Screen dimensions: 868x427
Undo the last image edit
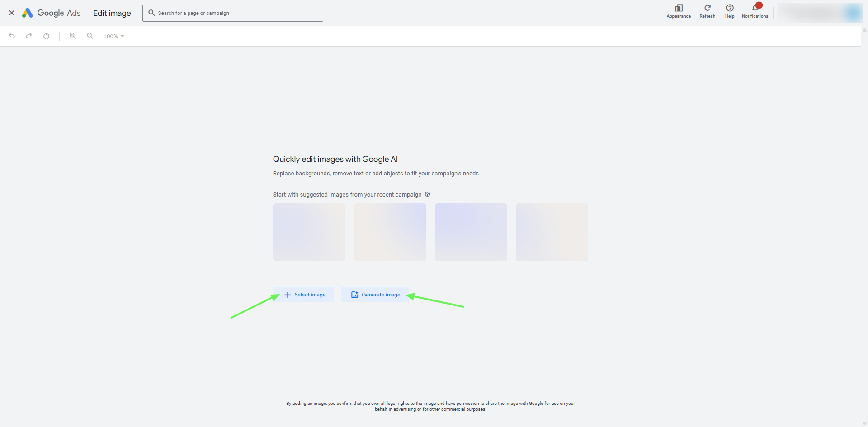pos(12,36)
